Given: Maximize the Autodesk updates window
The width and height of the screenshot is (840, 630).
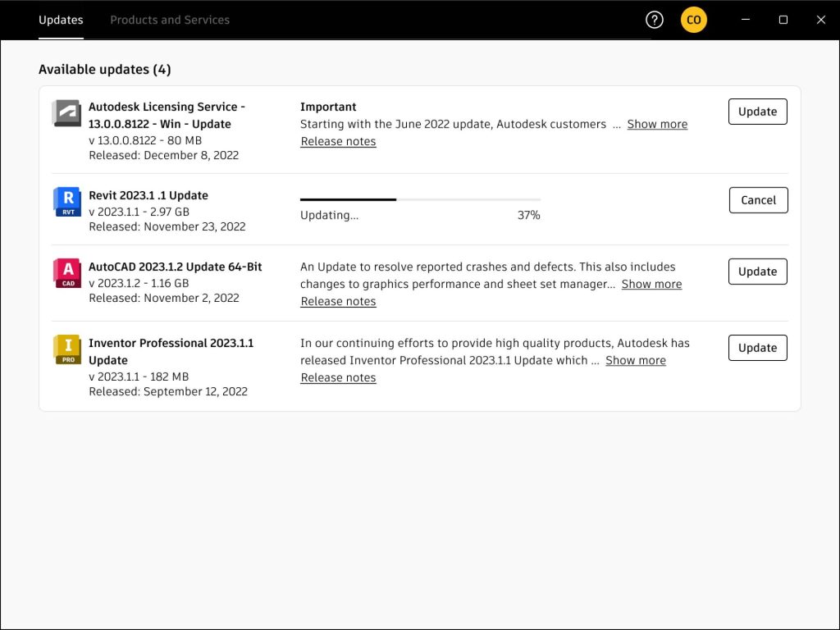Looking at the screenshot, I should tap(783, 20).
